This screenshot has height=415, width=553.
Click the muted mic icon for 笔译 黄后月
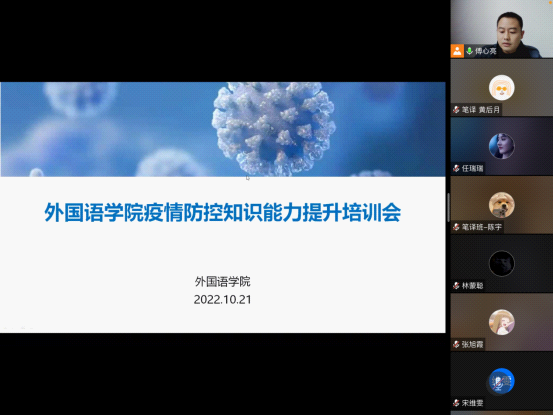point(456,110)
